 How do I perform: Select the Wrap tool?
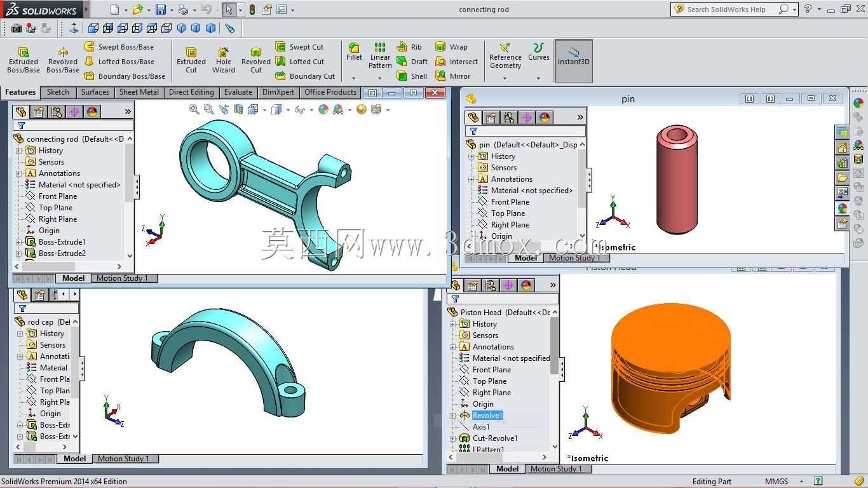coord(451,47)
